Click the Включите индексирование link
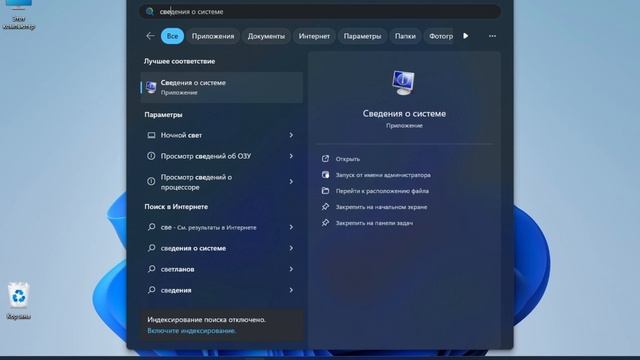Screen dimensions: 640x360 pyautogui.click(x=191, y=331)
